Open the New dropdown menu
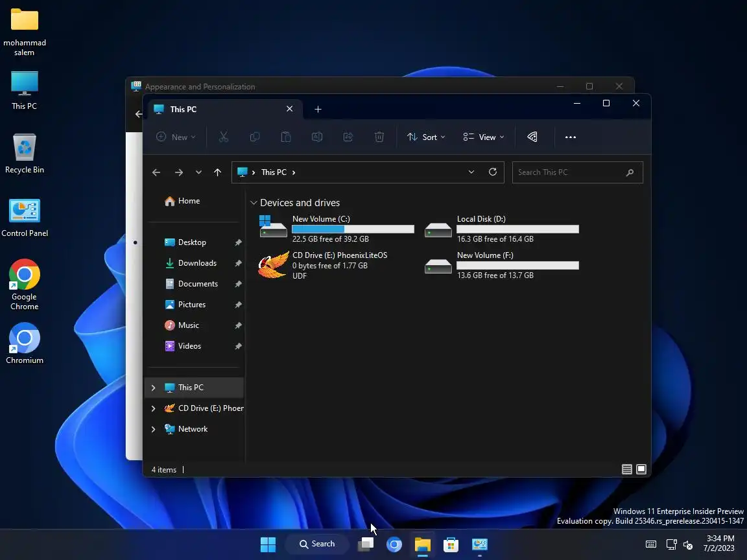The image size is (747, 560). click(176, 137)
